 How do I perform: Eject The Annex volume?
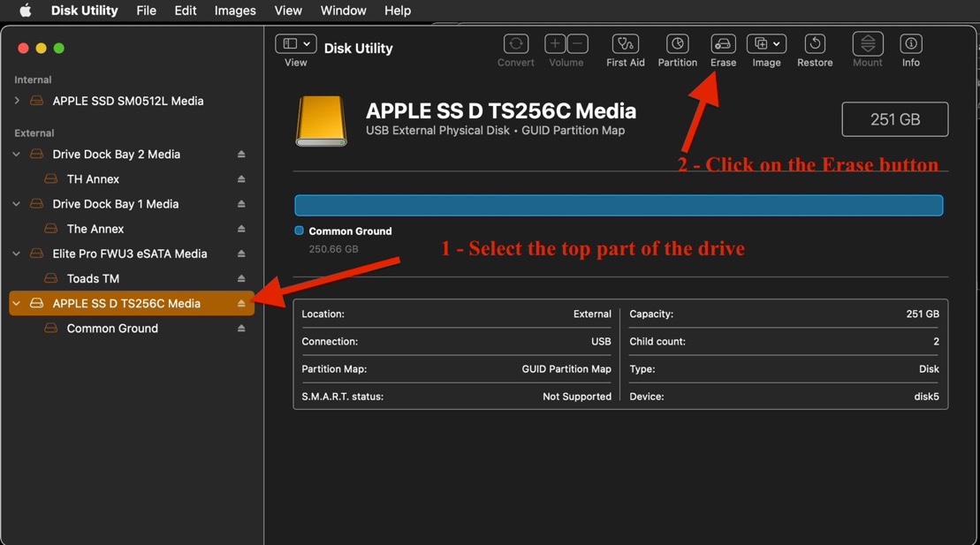tap(241, 230)
